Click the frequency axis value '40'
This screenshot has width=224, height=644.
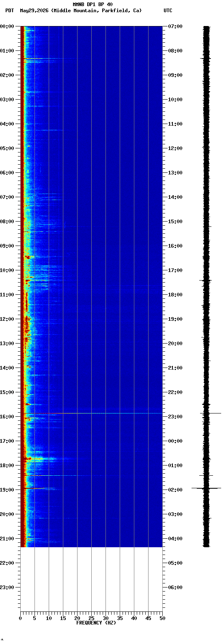pos(134,618)
